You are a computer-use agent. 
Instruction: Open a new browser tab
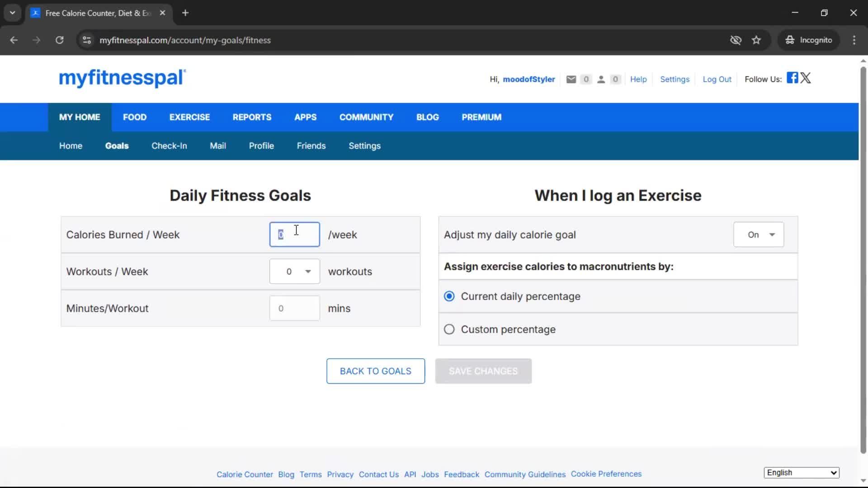pyautogui.click(x=185, y=13)
